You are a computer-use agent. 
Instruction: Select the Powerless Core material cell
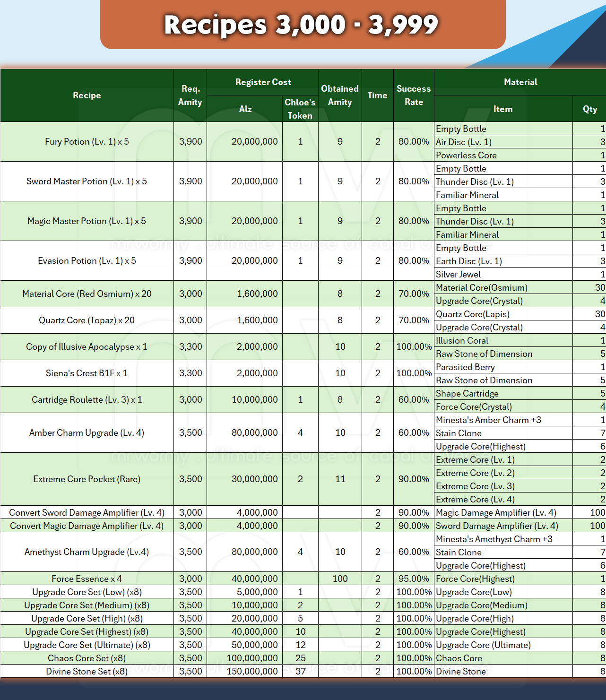point(466,156)
